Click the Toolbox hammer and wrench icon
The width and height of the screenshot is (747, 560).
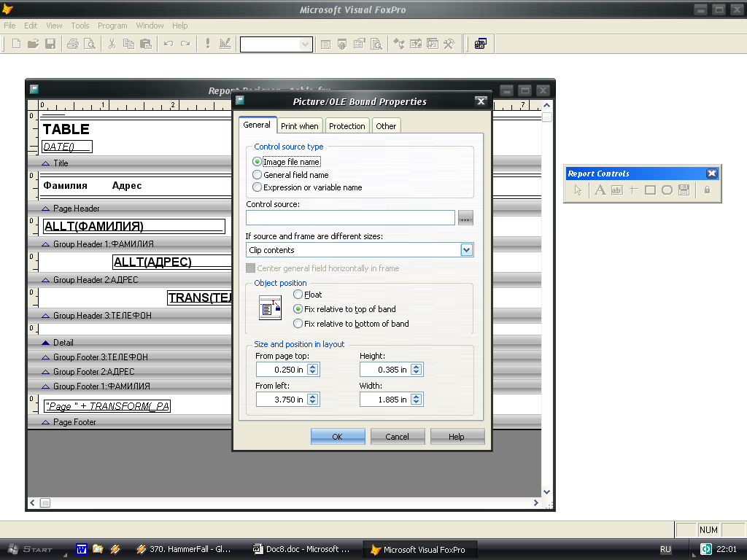449,44
